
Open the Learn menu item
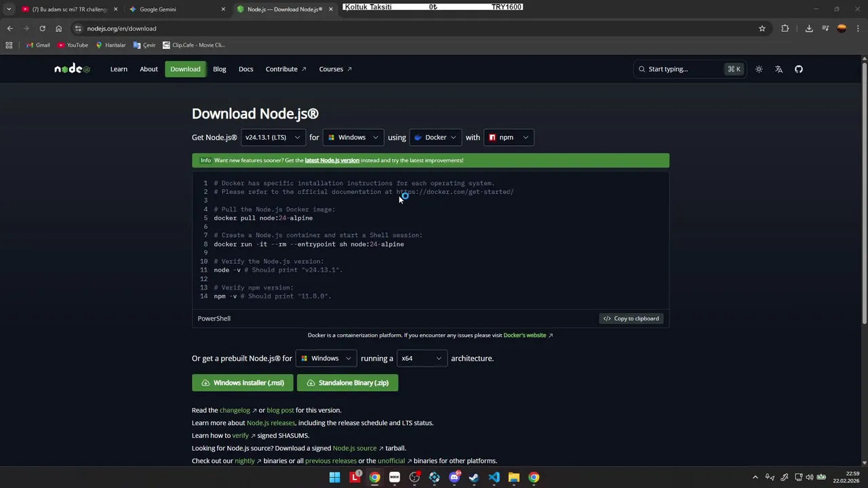(x=119, y=69)
